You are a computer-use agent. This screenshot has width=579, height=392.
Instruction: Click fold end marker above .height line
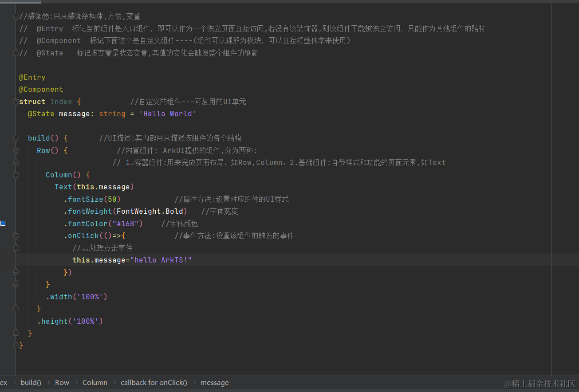coord(16,309)
